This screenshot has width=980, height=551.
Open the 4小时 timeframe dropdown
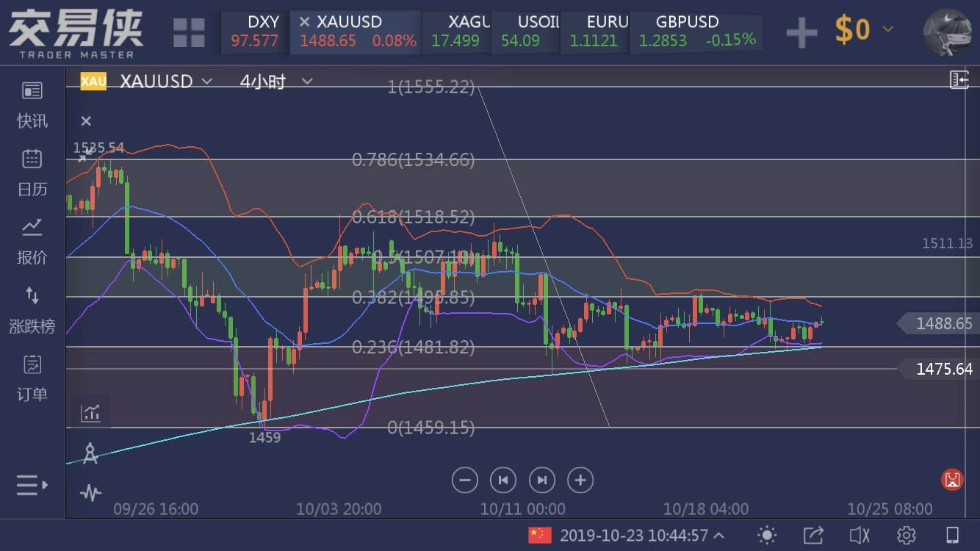point(276,81)
